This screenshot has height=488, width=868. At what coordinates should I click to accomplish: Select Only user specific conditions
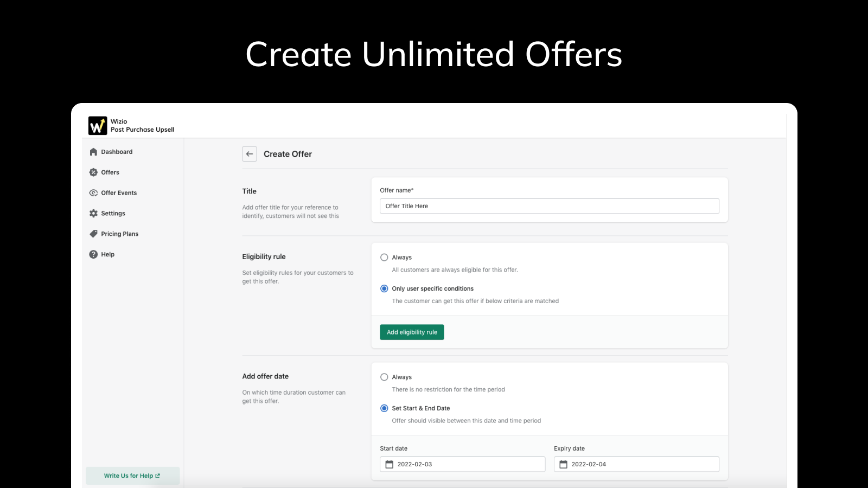tap(384, 288)
